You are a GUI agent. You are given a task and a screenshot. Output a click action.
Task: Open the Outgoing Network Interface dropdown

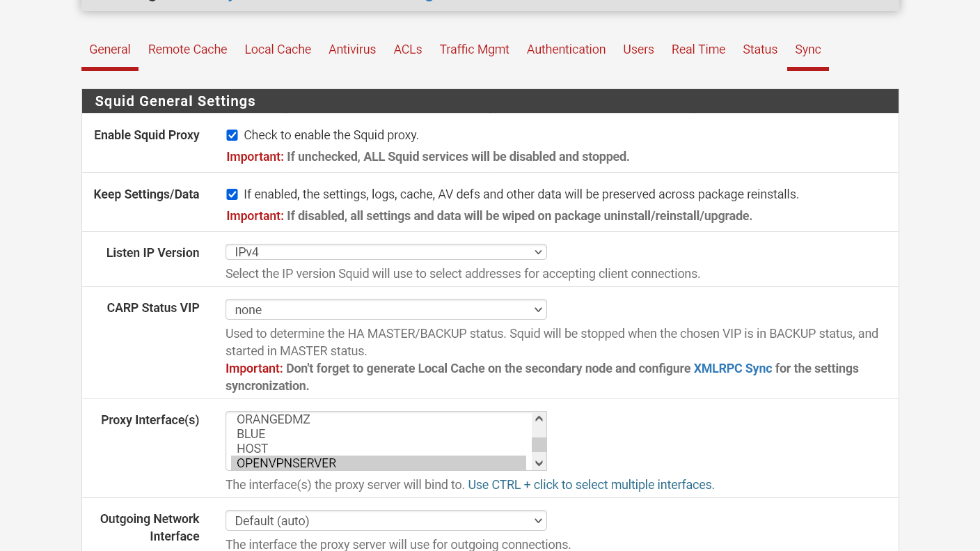coord(386,520)
